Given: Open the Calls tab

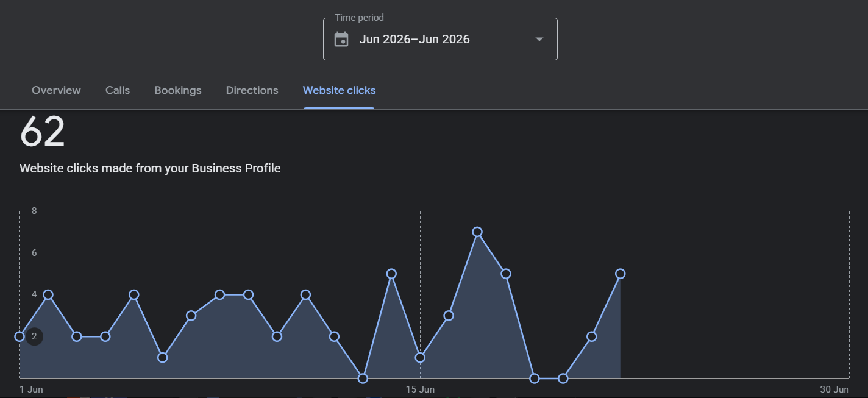Looking at the screenshot, I should pos(118,90).
